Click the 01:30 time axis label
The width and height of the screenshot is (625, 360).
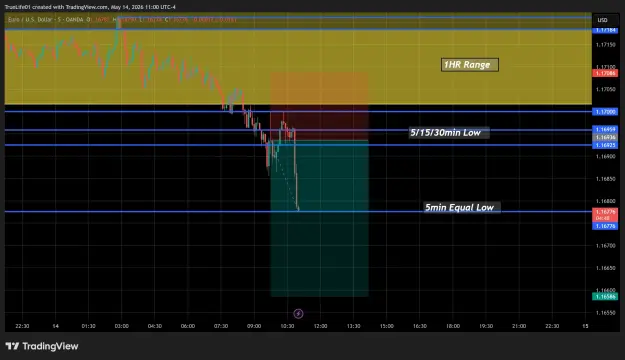tap(88, 326)
